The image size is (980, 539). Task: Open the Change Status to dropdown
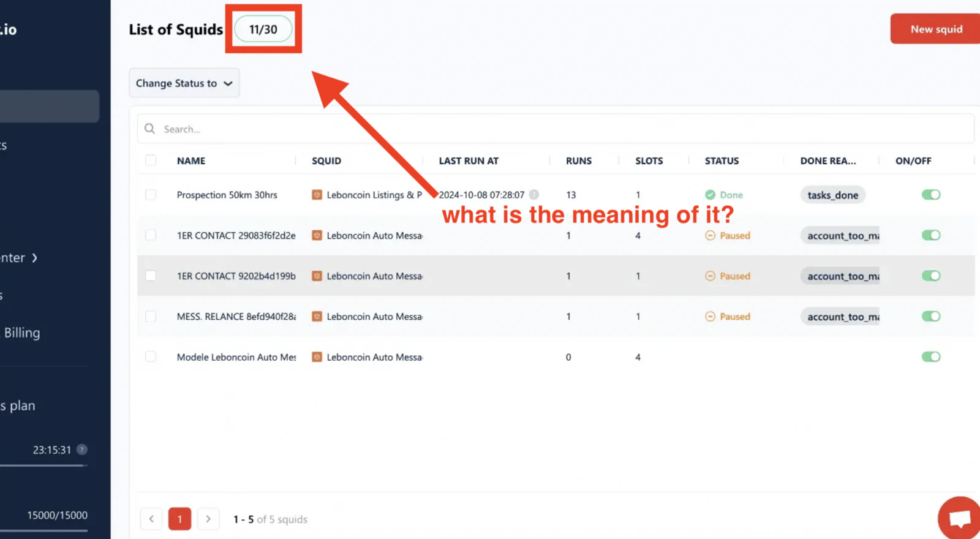(184, 83)
